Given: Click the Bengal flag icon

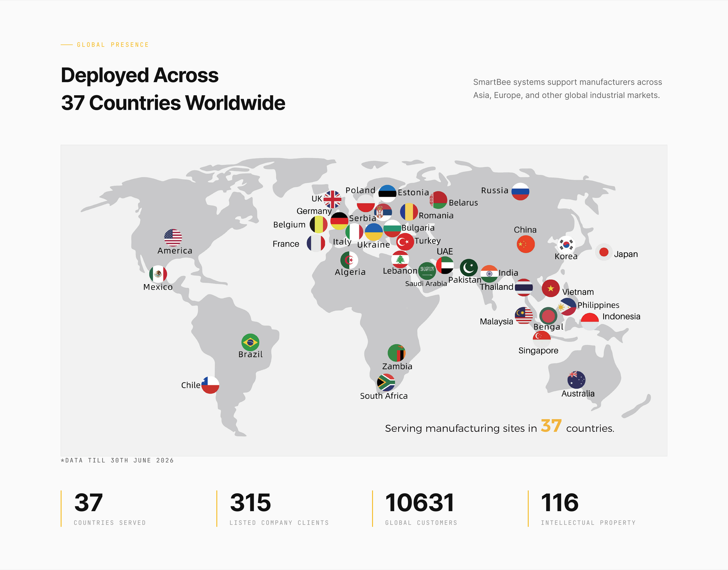Looking at the screenshot, I should click(548, 316).
